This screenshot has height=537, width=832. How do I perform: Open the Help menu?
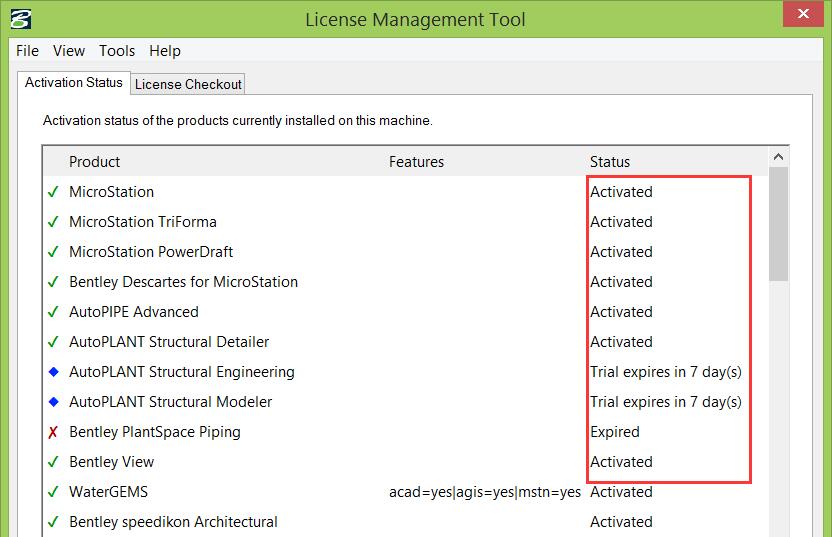165,51
